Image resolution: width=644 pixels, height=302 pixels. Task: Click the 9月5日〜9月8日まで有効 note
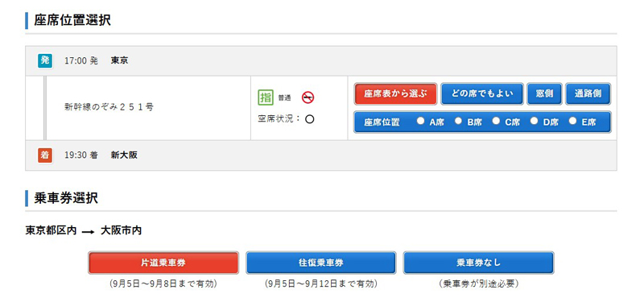point(163,284)
